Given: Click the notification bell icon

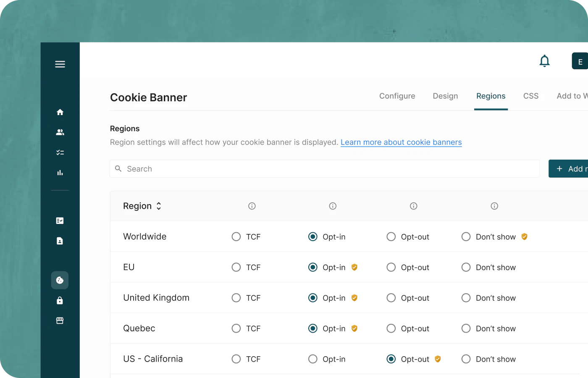Looking at the screenshot, I should pyautogui.click(x=544, y=61).
